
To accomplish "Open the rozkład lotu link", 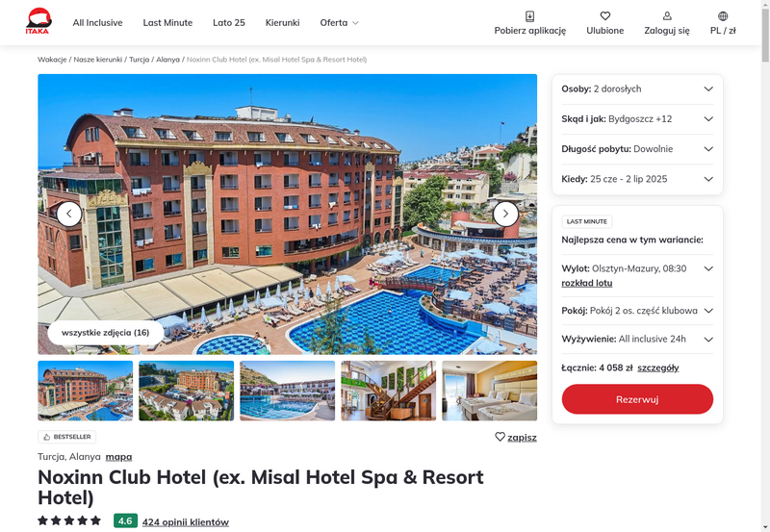I will tap(587, 283).
